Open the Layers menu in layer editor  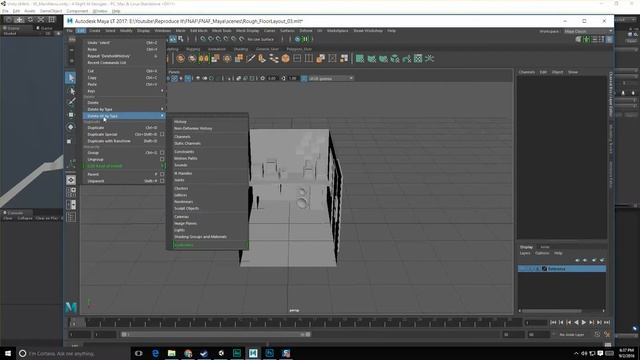(525, 253)
